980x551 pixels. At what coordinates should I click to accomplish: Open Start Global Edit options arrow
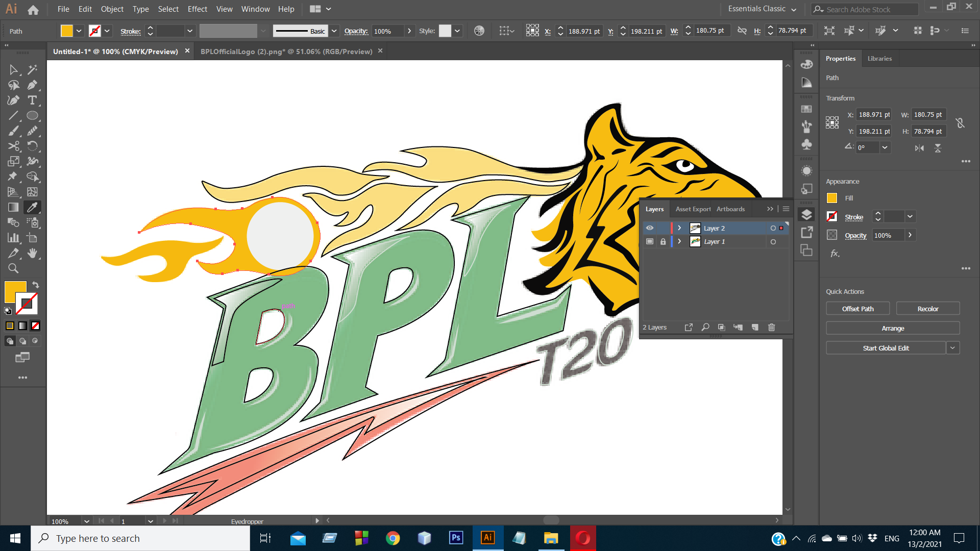click(952, 348)
